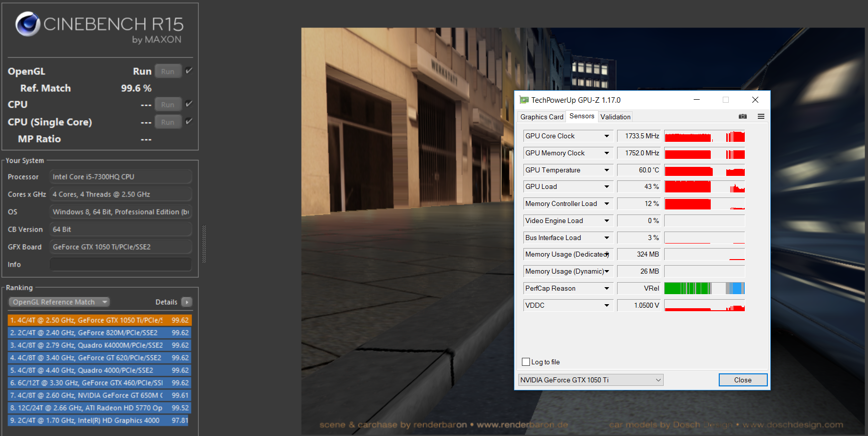Viewport: 868px width, 436px height.
Task: Click the 60.0 °C temperature value
Action: click(639, 170)
